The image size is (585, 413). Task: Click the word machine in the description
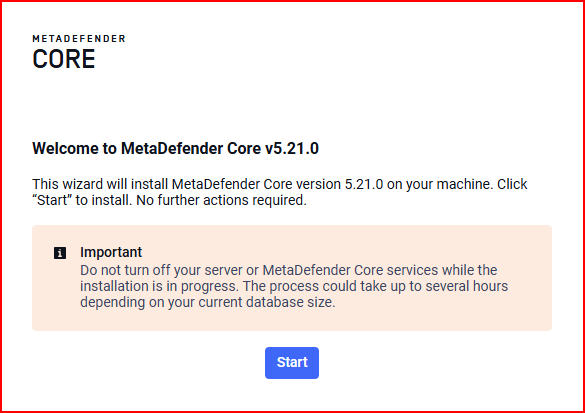[464, 184]
